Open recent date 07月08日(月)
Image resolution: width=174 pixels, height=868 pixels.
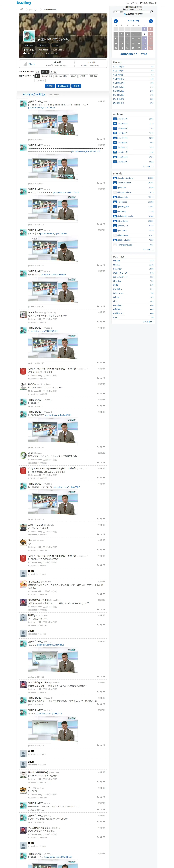pyautogui.click(x=119, y=83)
